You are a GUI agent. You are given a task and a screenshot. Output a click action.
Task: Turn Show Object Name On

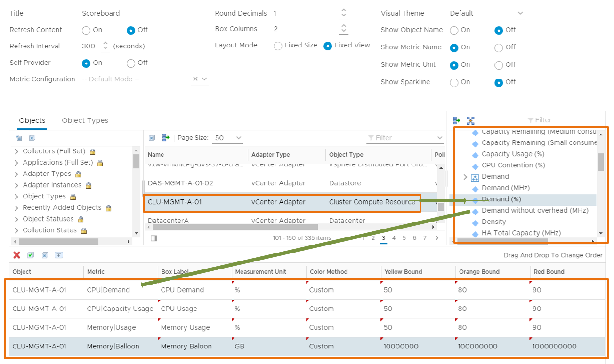[454, 30]
